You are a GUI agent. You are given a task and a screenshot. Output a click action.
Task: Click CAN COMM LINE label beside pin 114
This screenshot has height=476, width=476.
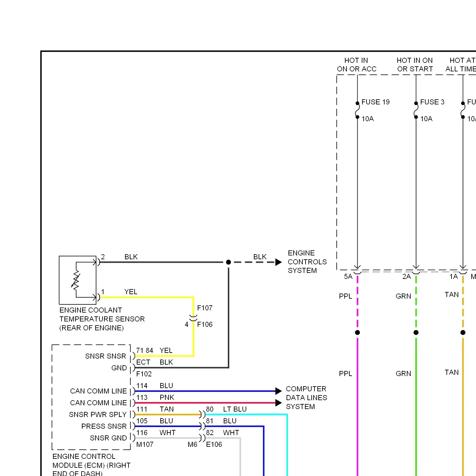pos(98,391)
